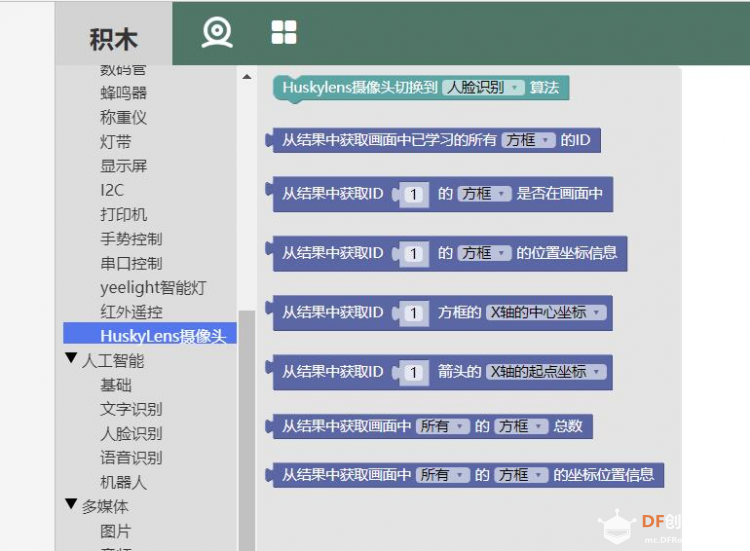Click the webcam camera icon in header
Screen dimensions: 750x551
pyautogui.click(x=217, y=33)
